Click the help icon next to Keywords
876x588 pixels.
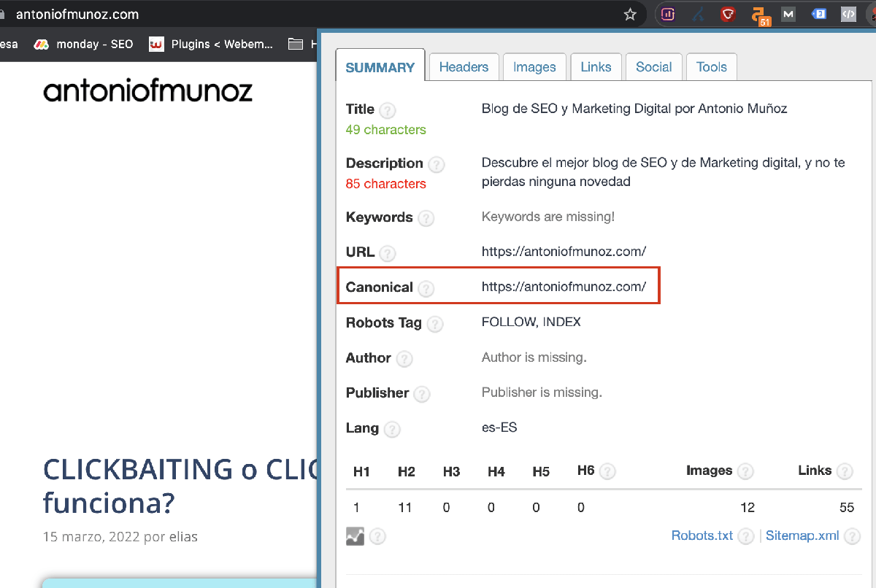click(x=427, y=217)
